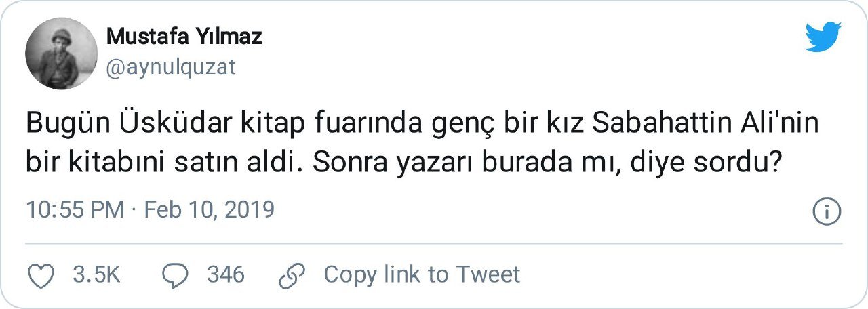
Task: Visit the @aynulquzat handle
Action: tap(171, 66)
